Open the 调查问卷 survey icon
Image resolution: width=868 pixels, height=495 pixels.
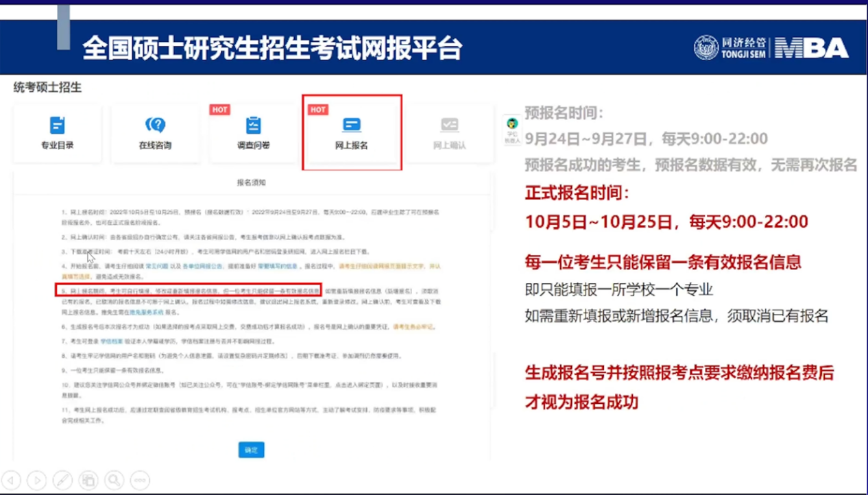(253, 125)
